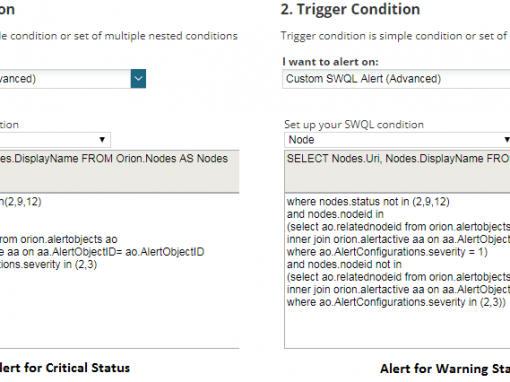Click the '2. Trigger Condition' heading
This screenshot has height=382, width=510.
coord(350,9)
